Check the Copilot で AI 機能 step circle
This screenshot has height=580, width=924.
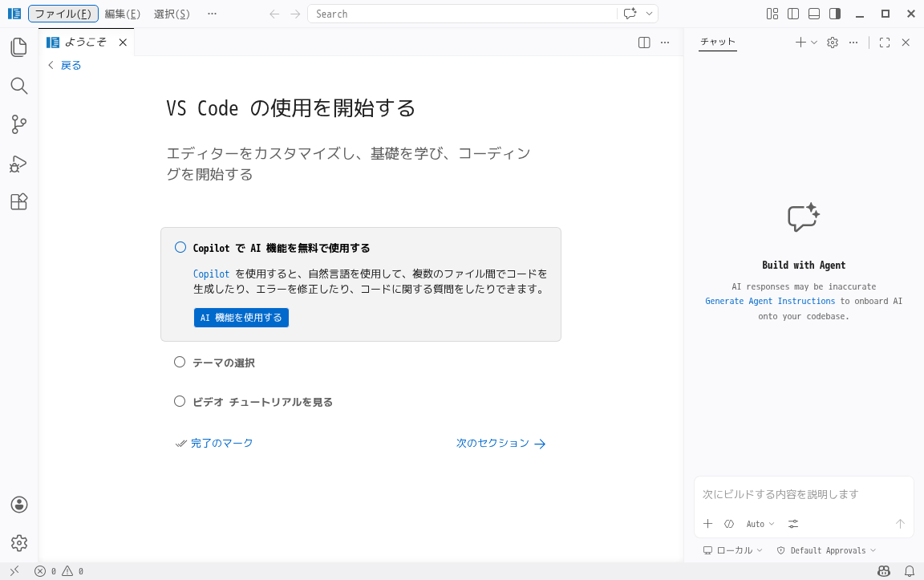pyautogui.click(x=180, y=247)
